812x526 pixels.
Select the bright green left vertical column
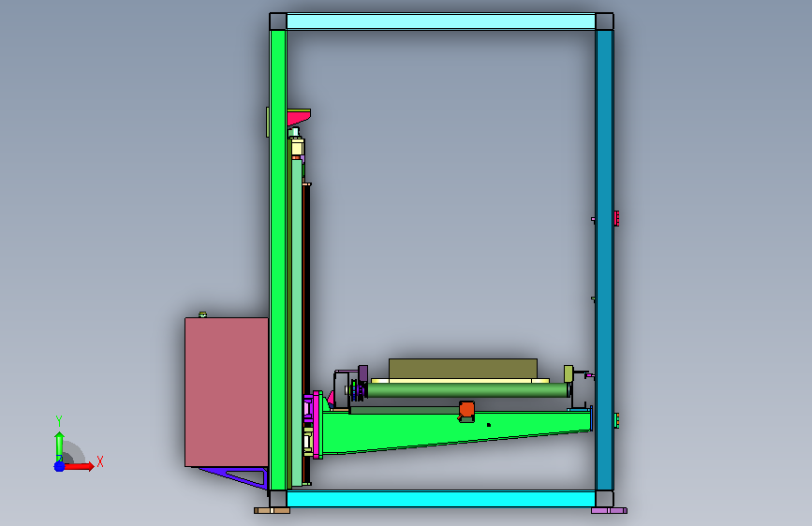(278, 260)
